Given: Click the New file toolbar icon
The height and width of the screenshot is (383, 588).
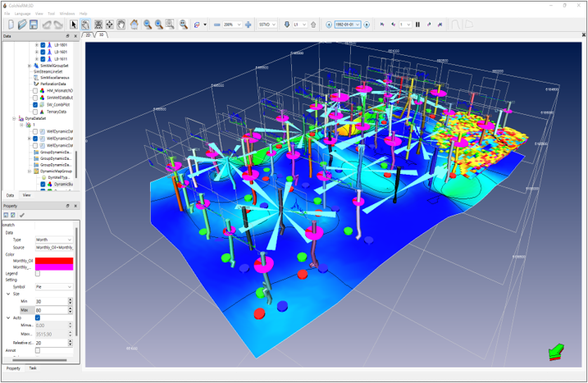Looking at the screenshot, I should click(11, 25).
